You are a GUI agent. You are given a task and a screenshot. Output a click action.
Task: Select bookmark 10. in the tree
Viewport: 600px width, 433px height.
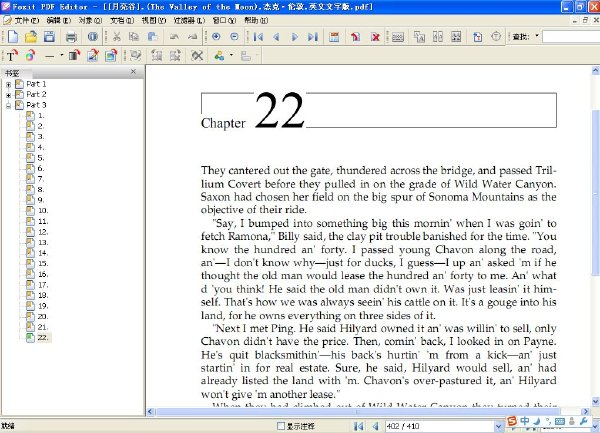(42, 210)
